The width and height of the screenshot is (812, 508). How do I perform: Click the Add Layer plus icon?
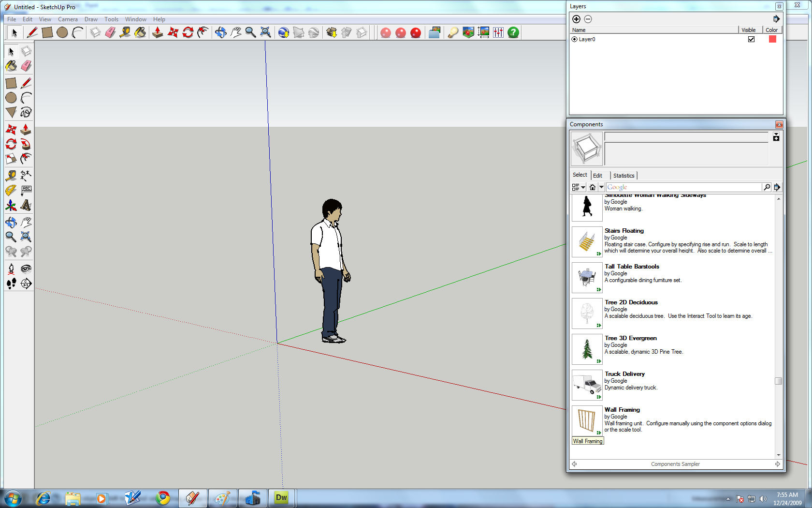(576, 19)
